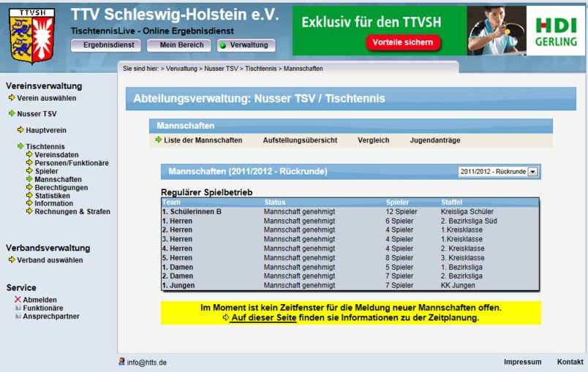Click the Verwaltung button with green indicator

(x=246, y=45)
